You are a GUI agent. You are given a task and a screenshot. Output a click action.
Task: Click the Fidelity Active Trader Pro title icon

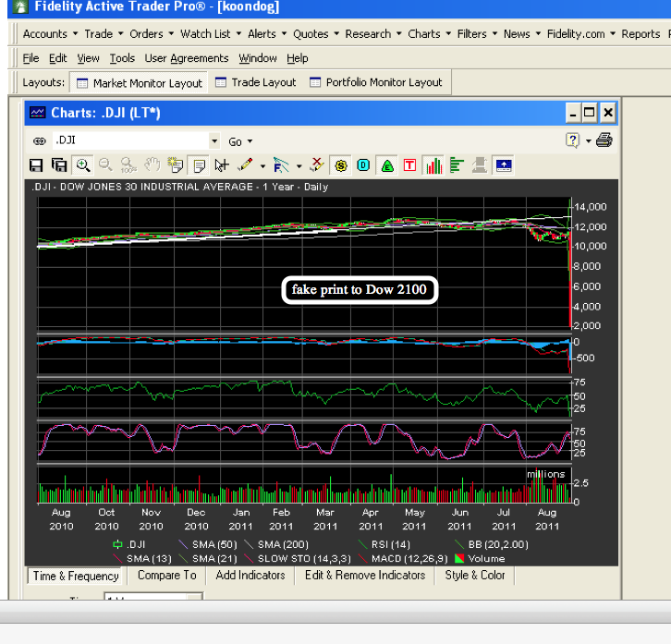20,6
